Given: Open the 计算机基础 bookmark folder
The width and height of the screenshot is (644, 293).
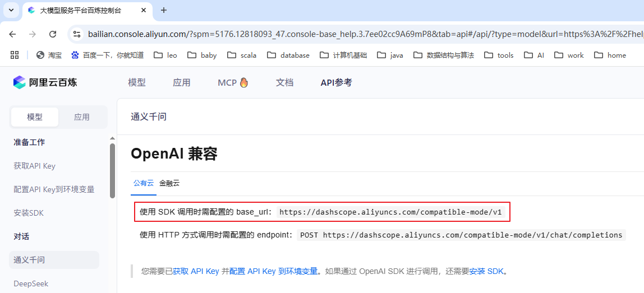Looking at the screenshot, I should click(344, 55).
